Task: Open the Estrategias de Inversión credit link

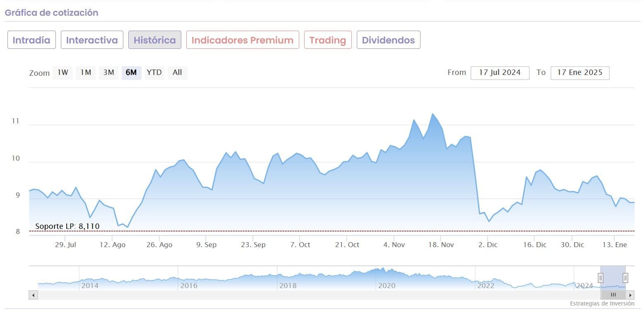Action: (602, 304)
